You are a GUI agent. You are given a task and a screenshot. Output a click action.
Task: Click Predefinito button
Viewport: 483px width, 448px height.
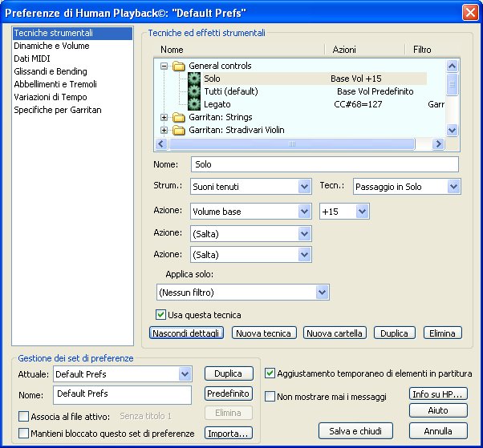coord(229,394)
